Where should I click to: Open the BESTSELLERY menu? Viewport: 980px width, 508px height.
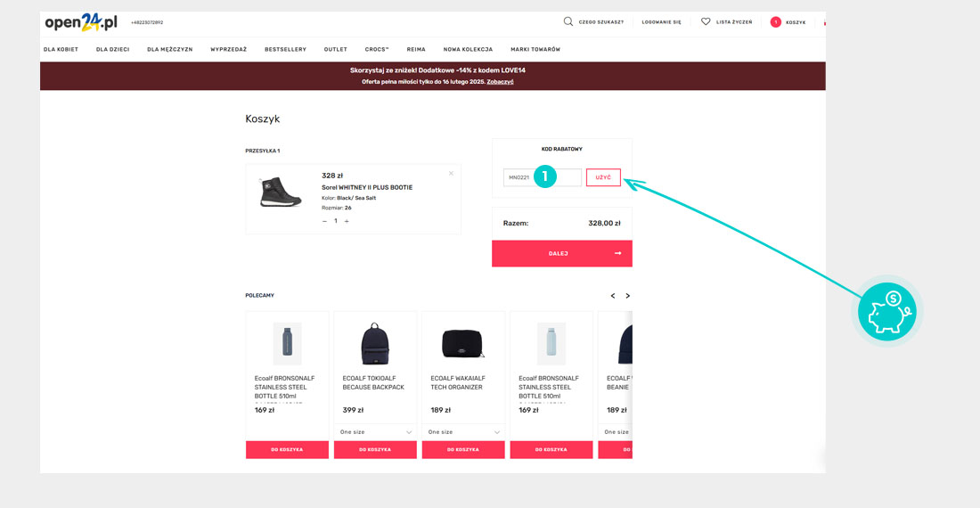pos(286,49)
